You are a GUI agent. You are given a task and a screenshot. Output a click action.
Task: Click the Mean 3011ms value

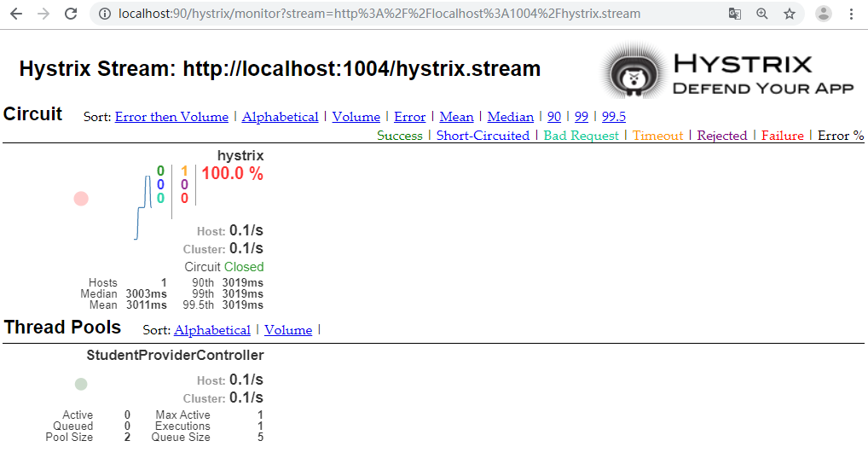(x=146, y=305)
